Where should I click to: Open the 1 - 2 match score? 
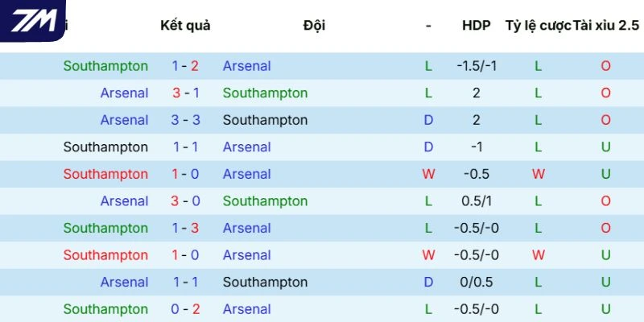185,66
